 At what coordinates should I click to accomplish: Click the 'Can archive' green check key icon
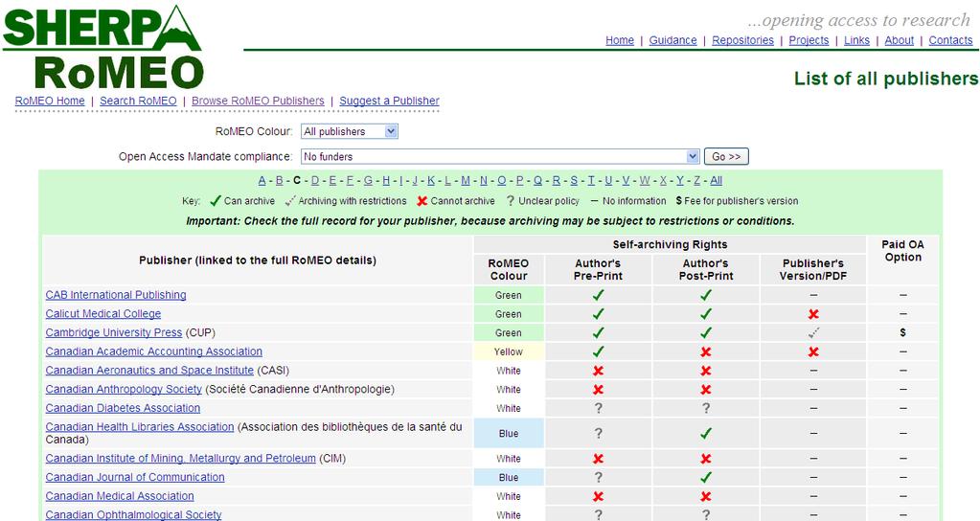click(x=216, y=200)
